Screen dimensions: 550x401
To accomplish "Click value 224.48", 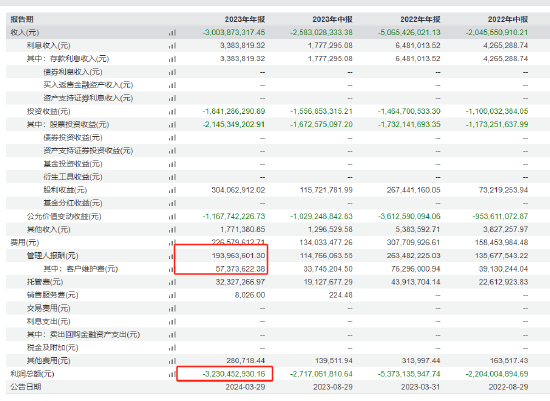I will (x=341, y=295).
